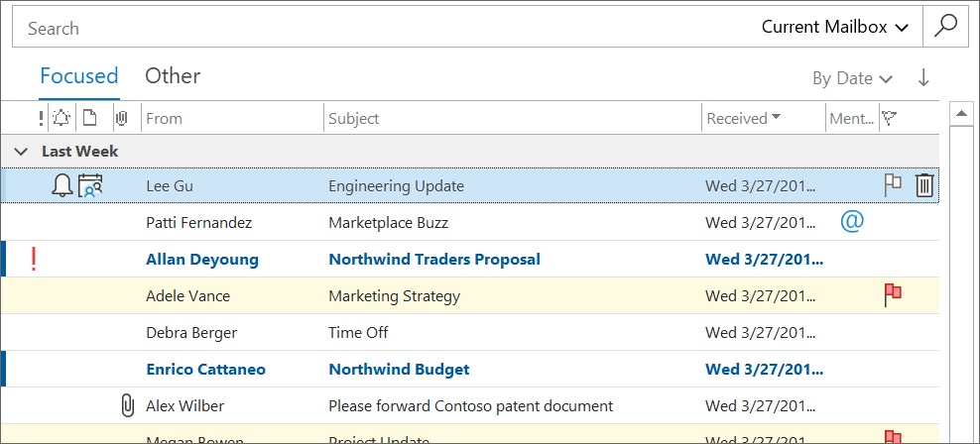Screen dimensions: 980x444
Task: Open the Current Mailbox scope dropdown
Action: [835, 28]
